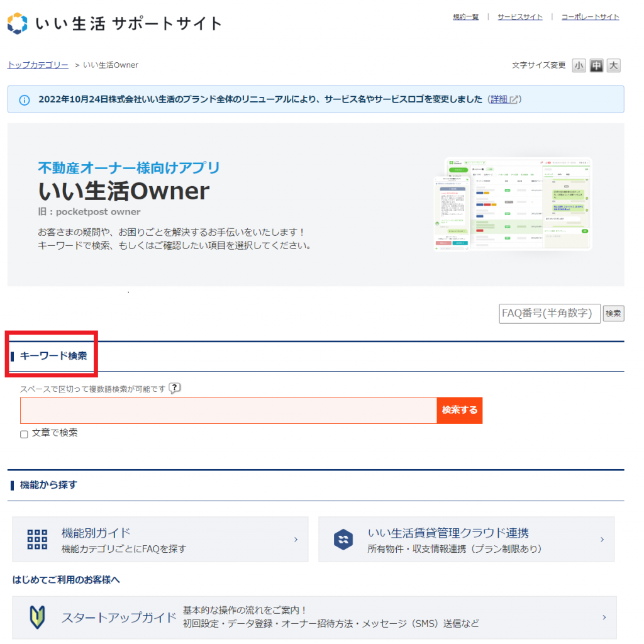Click the external link icon beside 詳細
This screenshot has height=644, width=644.
[514, 99]
